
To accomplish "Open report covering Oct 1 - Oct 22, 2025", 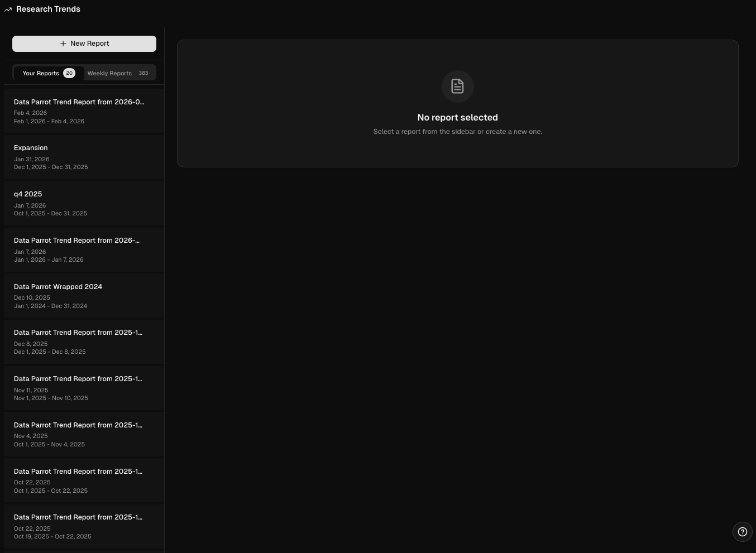I will click(84, 480).
